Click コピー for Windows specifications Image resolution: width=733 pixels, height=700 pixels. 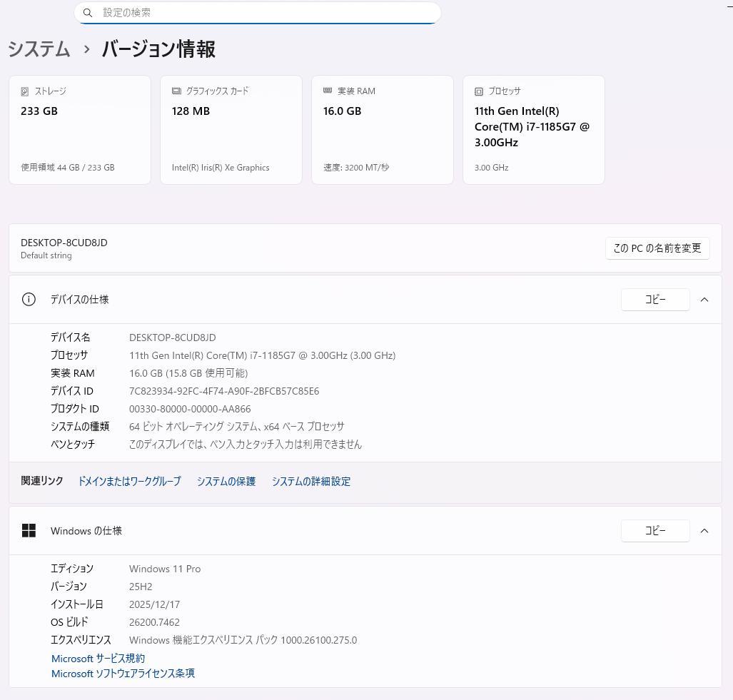point(655,530)
